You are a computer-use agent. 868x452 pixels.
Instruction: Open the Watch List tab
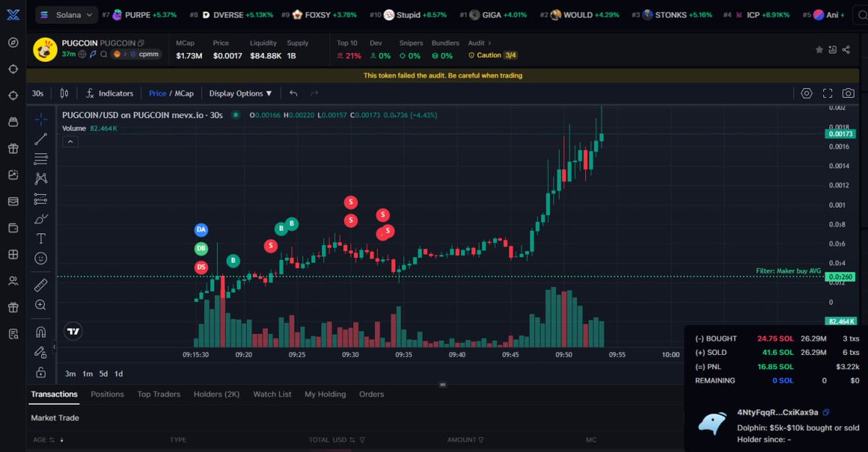[x=272, y=394]
